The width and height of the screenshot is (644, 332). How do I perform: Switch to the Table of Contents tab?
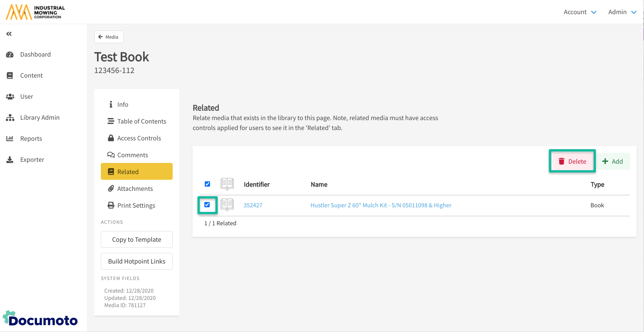[141, 121]
